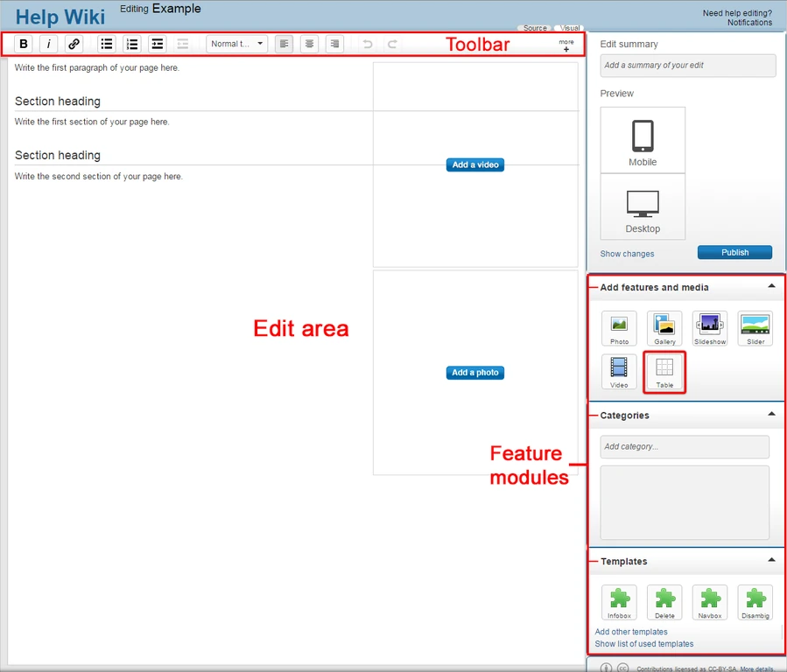Screen dimensions: 787x672
Task: Insert a bulleted list
Action: (107, 44)
